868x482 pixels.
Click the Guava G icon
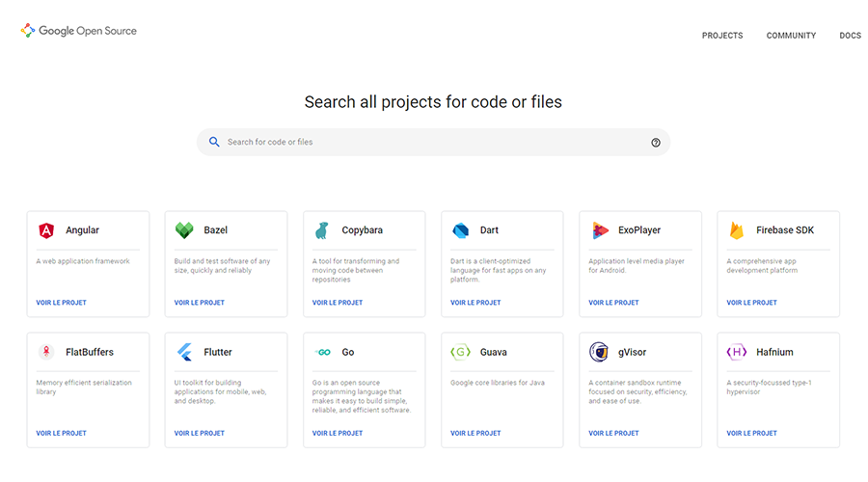pyautogui.click(x=461, y=352)
